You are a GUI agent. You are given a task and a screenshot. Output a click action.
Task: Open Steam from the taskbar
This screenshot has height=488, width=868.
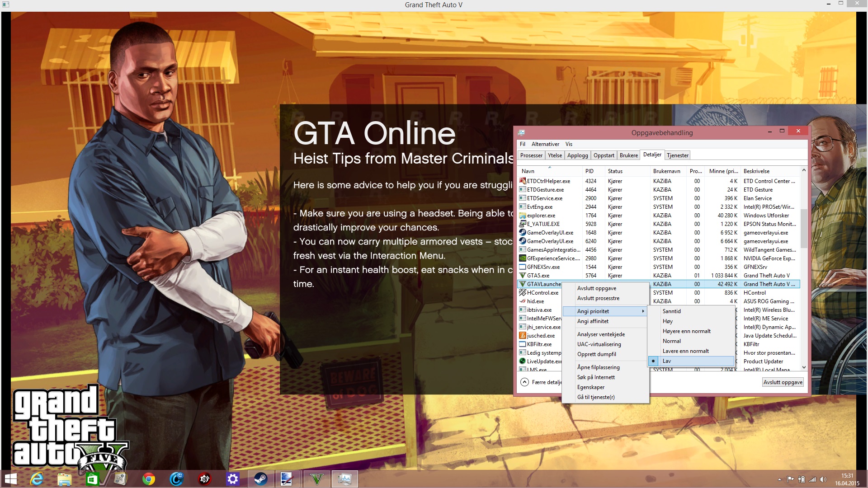[x=260, y=479]
